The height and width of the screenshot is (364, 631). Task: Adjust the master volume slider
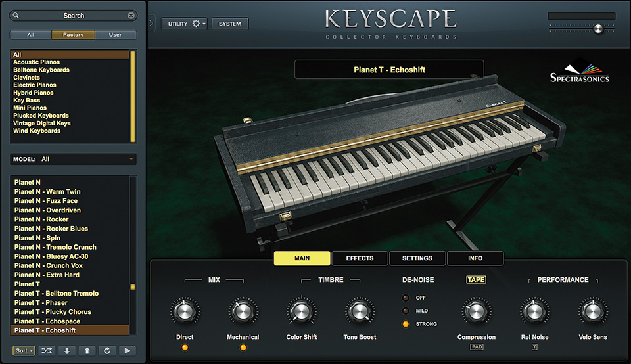point(598,28)
